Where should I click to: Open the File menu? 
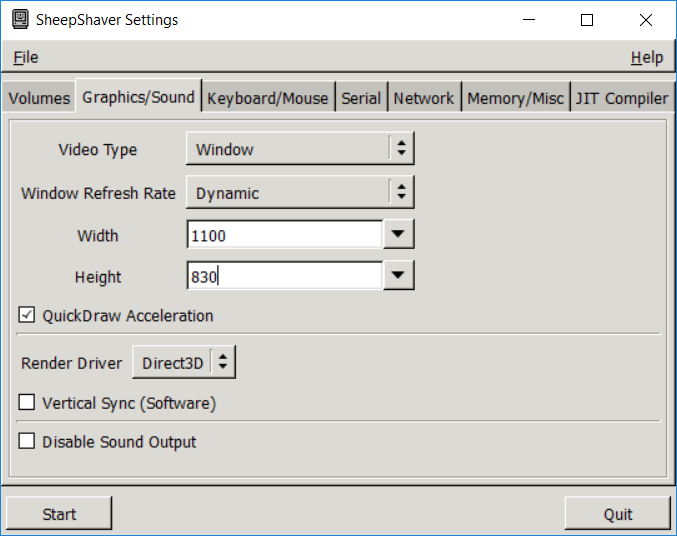pyautogui.click(x=26, y=58)
